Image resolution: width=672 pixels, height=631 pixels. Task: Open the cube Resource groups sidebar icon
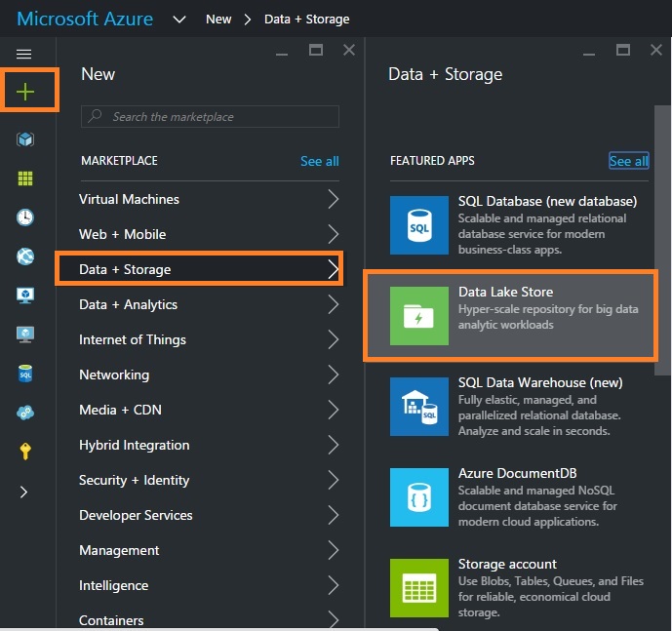coord(25,139)
